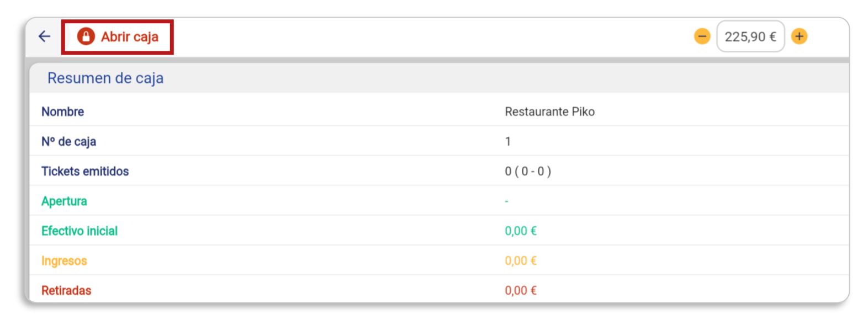Viewport: 868px width, 325px height.
Task: Go back with the left arrow icon
Action: [x=44, y=36]
